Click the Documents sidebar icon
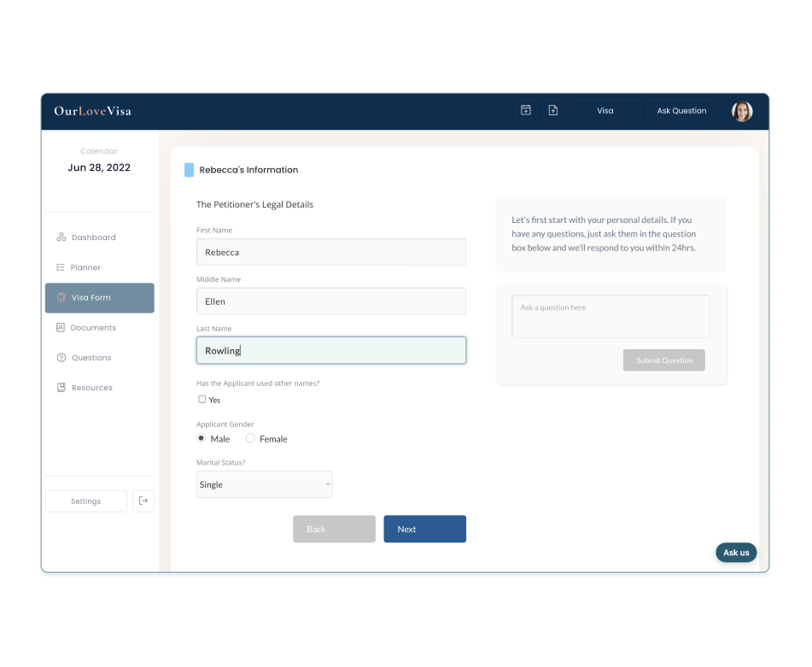The image size is (812, 667). (60, 327)
